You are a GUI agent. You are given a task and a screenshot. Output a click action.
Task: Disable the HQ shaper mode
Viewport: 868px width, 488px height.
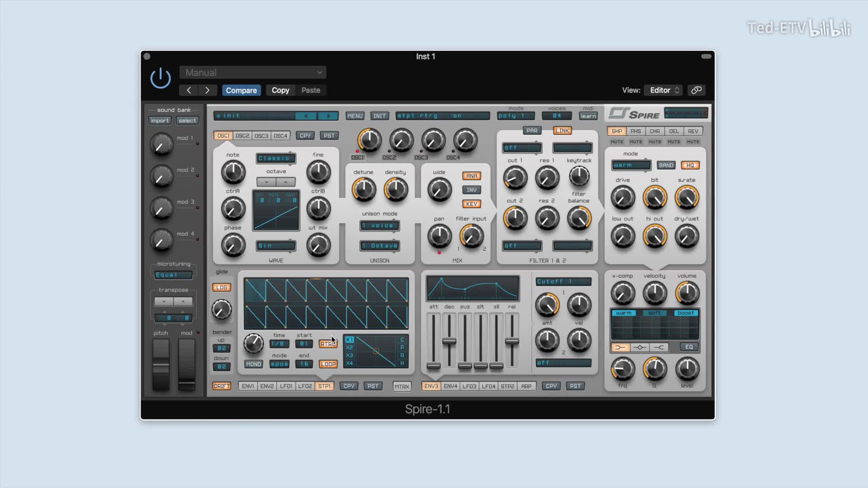pos(690,165)
